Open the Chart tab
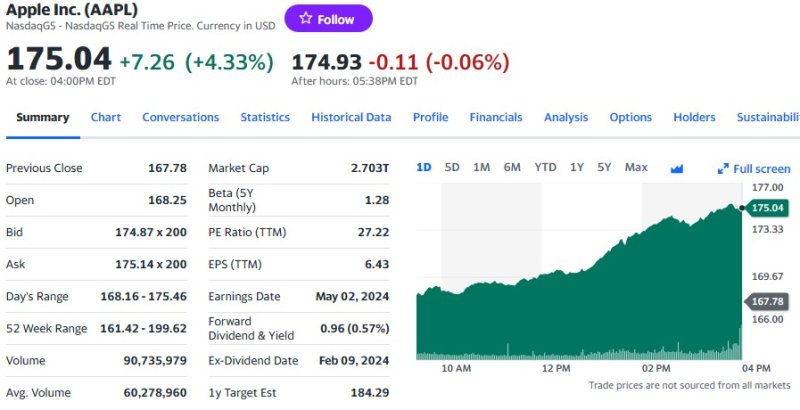 106,117
